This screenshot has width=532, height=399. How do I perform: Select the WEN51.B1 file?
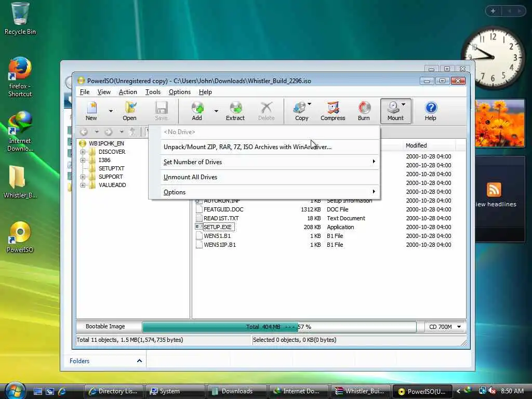[217, 236]
